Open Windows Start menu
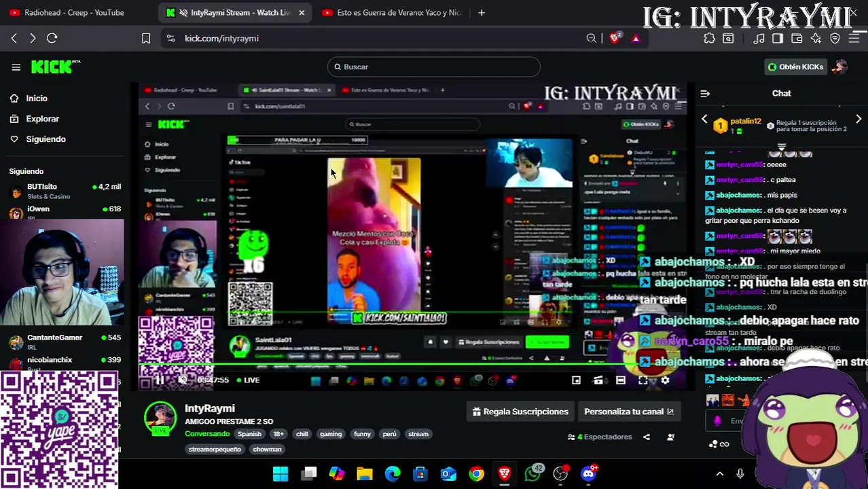 tap(281, 473)
